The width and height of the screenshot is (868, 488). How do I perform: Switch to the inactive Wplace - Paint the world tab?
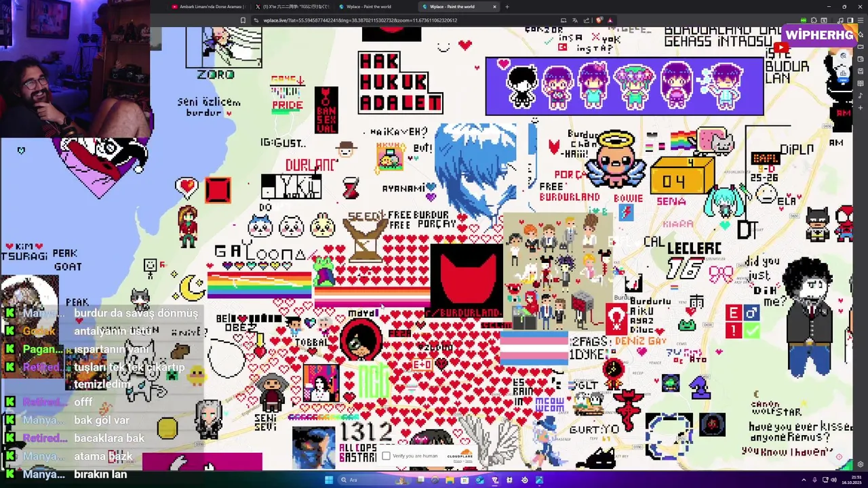pyautogui.click(x=375, y=7)
